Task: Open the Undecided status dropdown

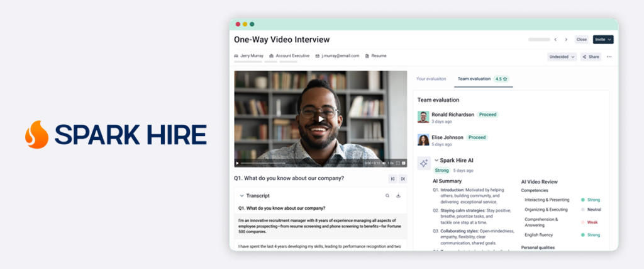Action: (x=562, y=57)
